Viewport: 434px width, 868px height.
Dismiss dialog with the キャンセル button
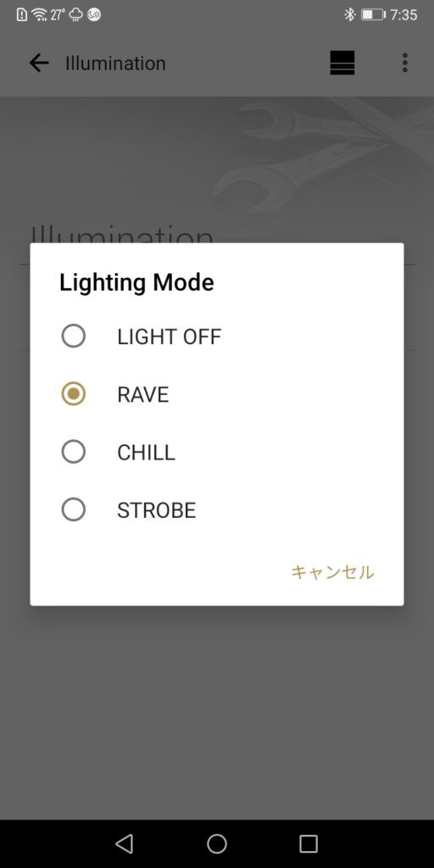[x=332, y=572]
